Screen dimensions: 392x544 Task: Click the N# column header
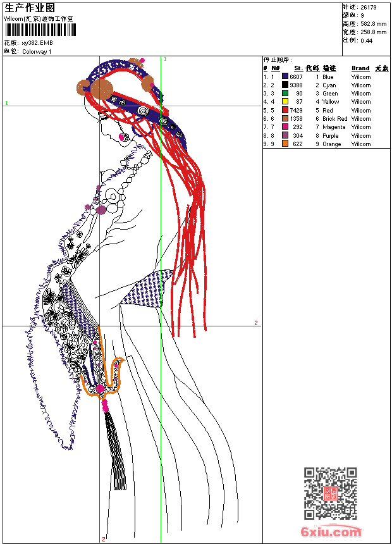pos(276,68)
